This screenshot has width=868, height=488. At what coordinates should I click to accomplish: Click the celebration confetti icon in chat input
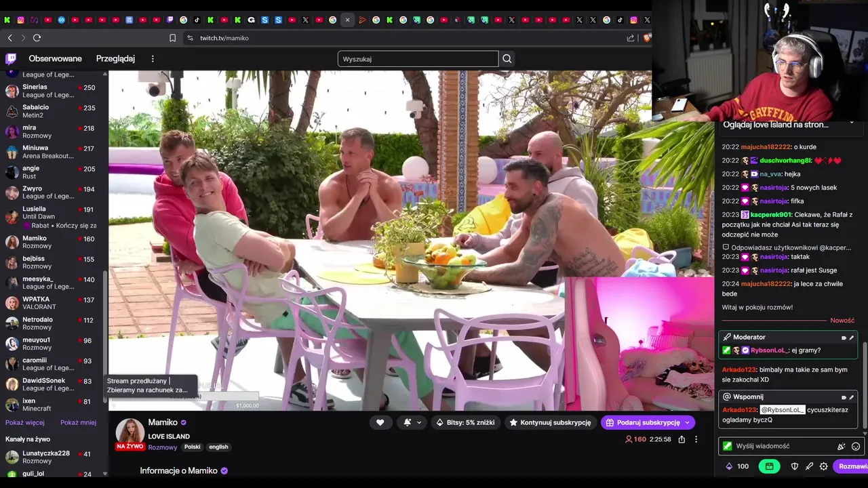(841, 446)
